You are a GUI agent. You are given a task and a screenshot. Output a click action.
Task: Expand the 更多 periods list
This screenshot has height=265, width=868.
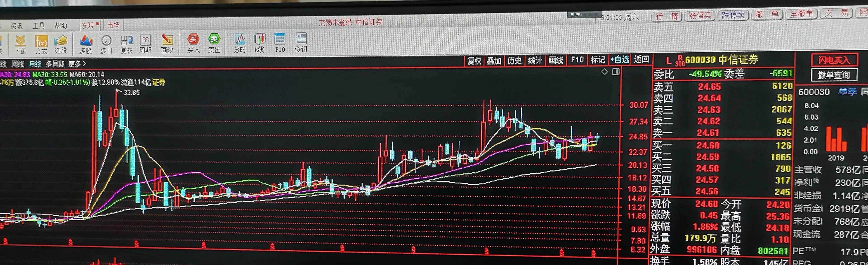(x=77, y=64)
